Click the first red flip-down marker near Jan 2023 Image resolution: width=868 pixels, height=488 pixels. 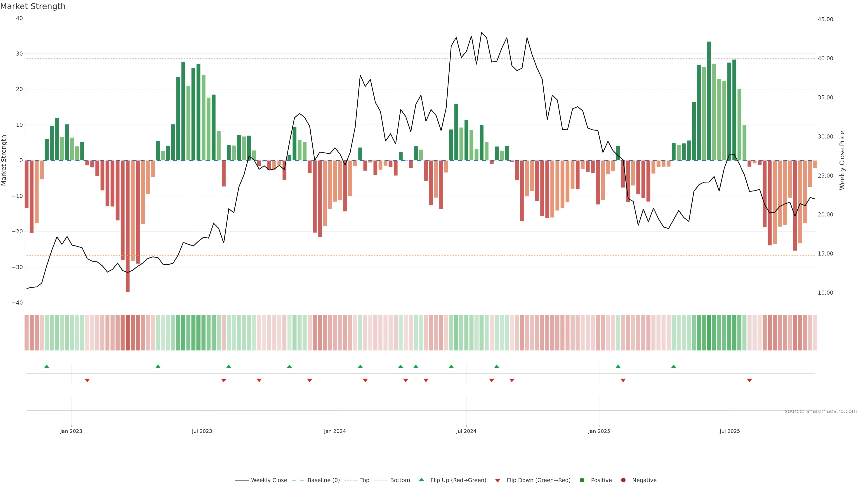(87, 380)
